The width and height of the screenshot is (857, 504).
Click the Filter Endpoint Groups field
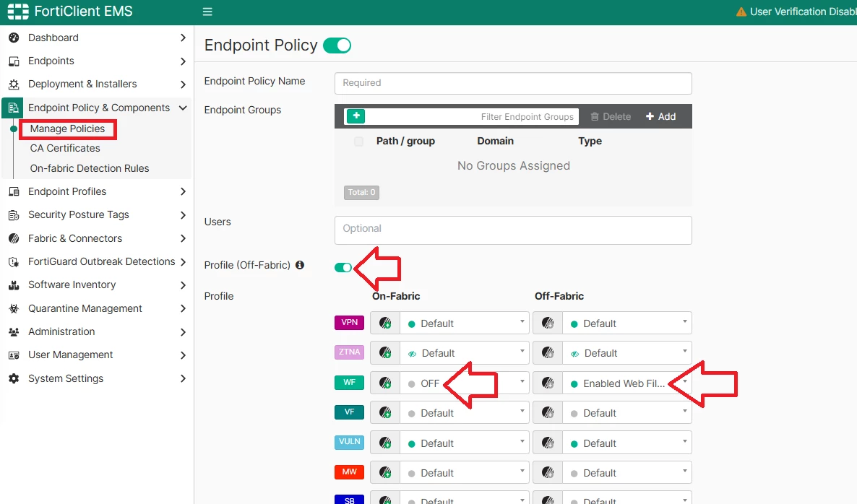pos(473,116)
